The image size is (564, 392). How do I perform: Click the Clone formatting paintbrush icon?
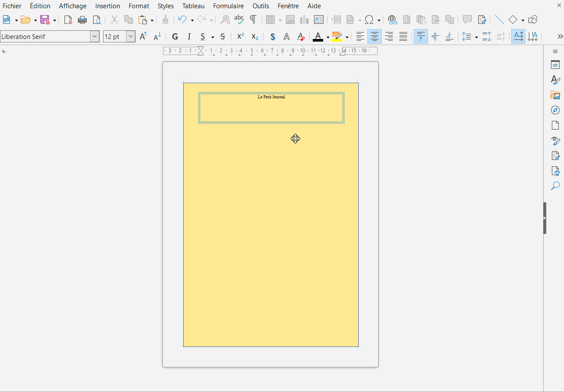[x=165, y=19]
